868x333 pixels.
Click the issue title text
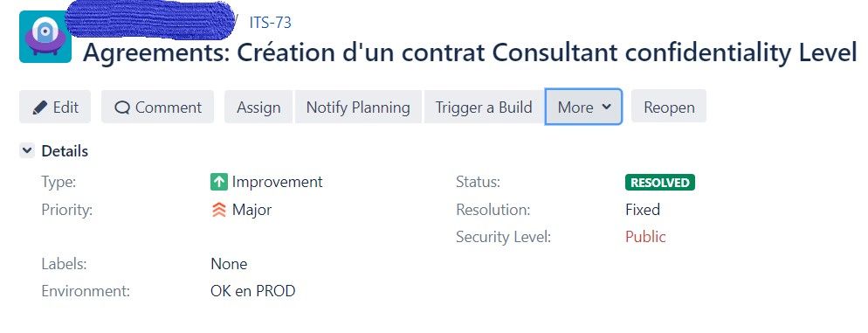pyautogui.click(x=470, y=52)
